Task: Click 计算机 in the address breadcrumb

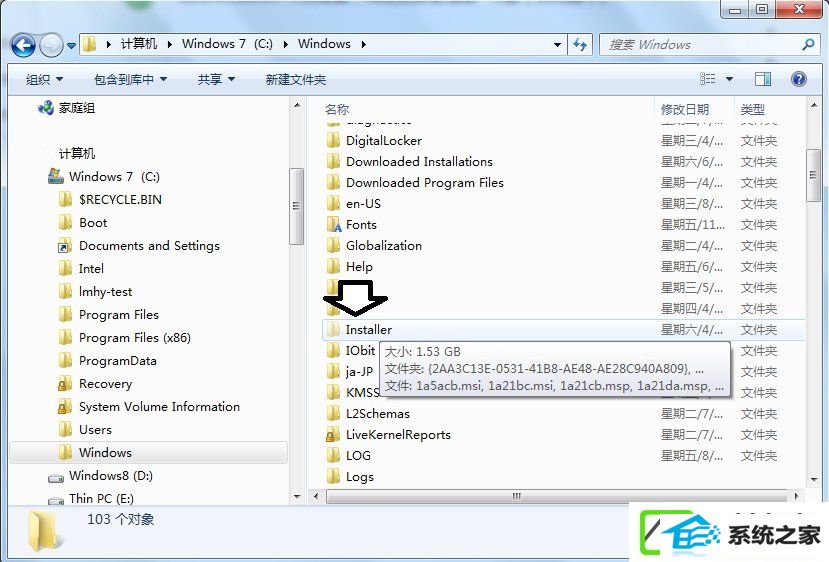Action: coord(139,44)
